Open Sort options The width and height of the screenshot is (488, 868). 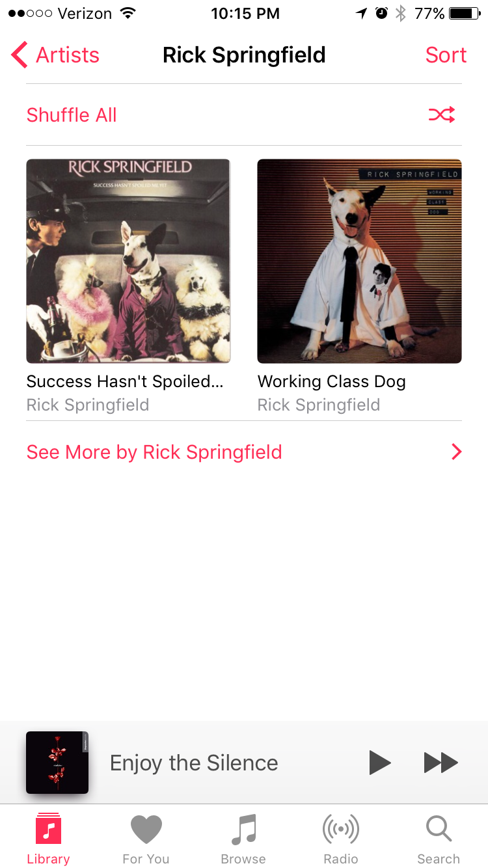(x=446, y=55)
